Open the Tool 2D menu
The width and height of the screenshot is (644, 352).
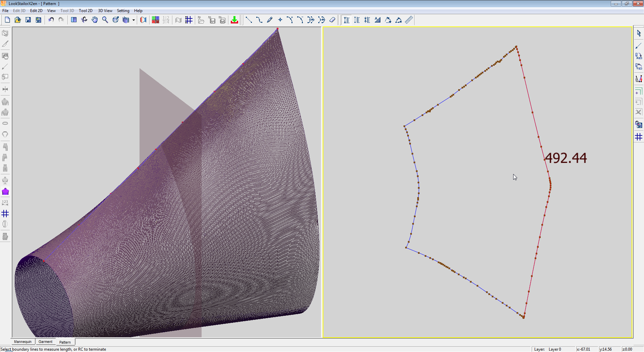coord(86,11)
